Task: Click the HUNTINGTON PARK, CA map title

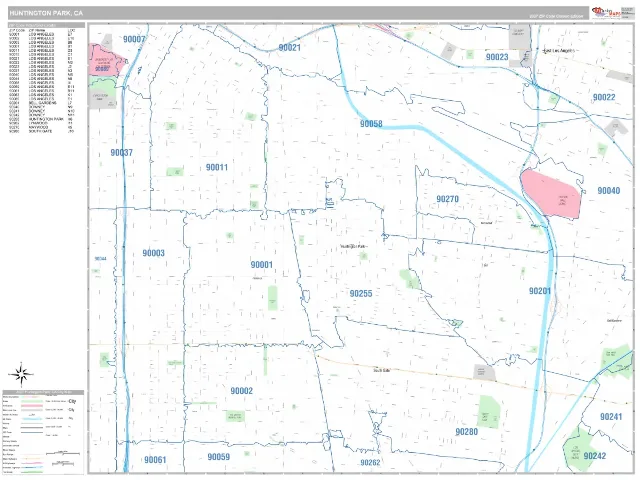Action: tap(46, 13)
